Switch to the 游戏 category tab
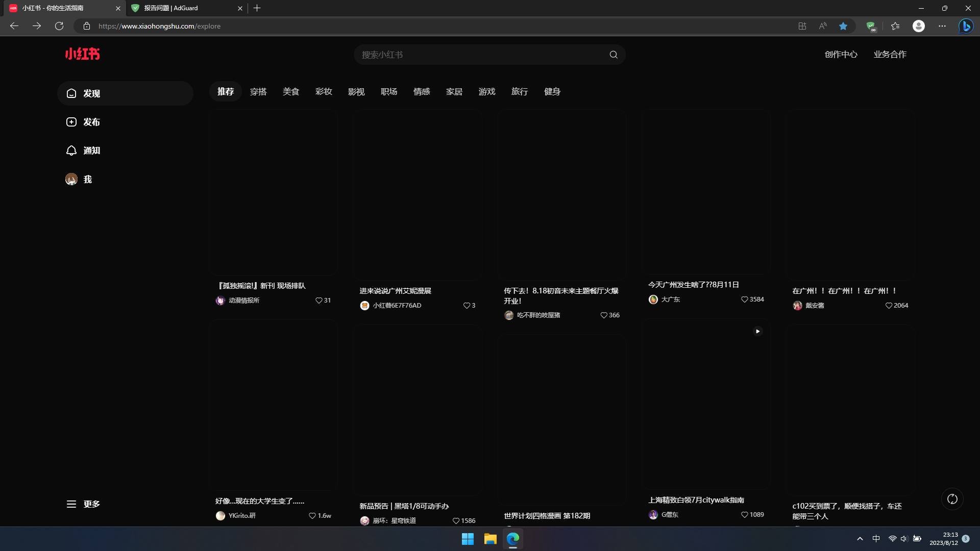 click(487, 92)
